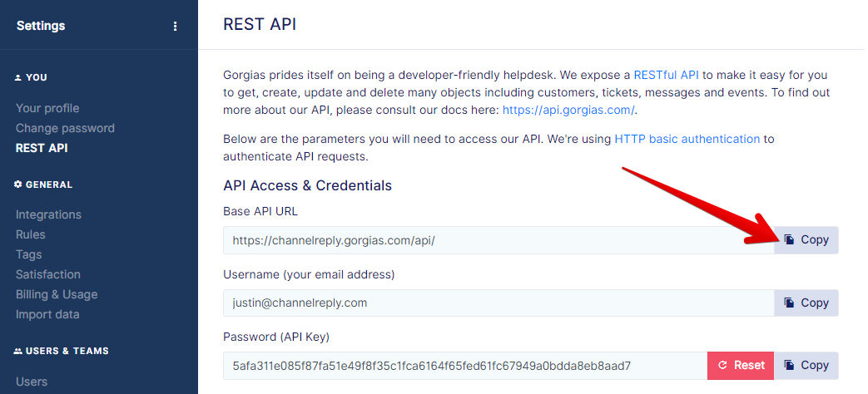Copy the Base API URL
The width and height of the screenshot is (868, 394).
pos(806,240)
